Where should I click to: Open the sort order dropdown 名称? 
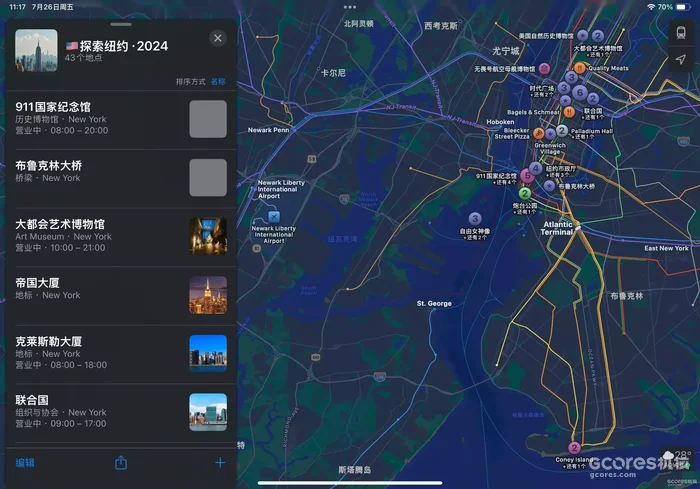tap(218, 81)
